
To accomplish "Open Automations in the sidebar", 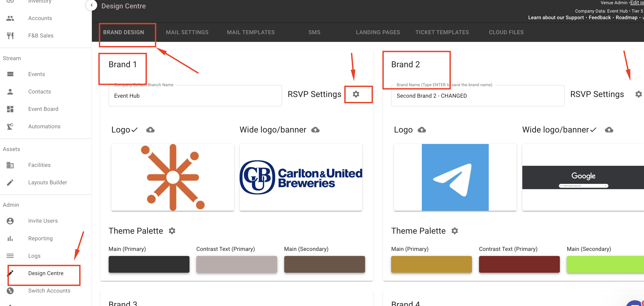I will 44,126.
